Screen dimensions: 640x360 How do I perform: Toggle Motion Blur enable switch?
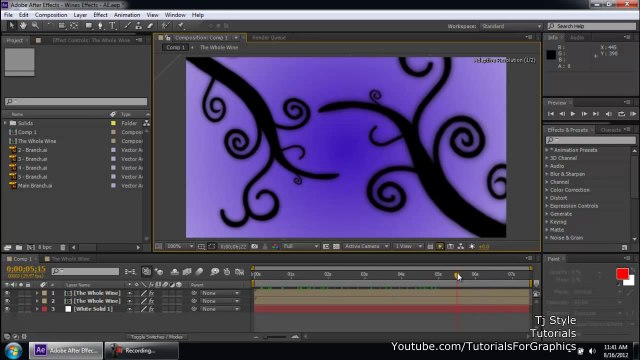[x=199, y=271]
